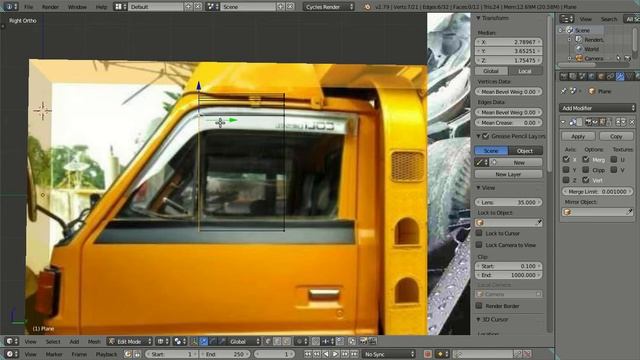
Task: Click the grease pencil New button
Action: (x=516, y=162)
